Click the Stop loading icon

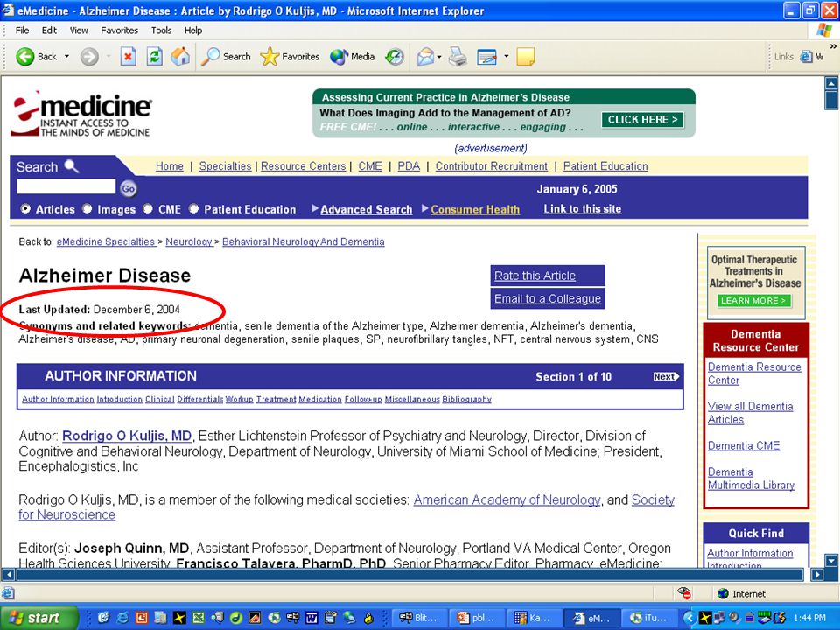click(x=128, y=56)
